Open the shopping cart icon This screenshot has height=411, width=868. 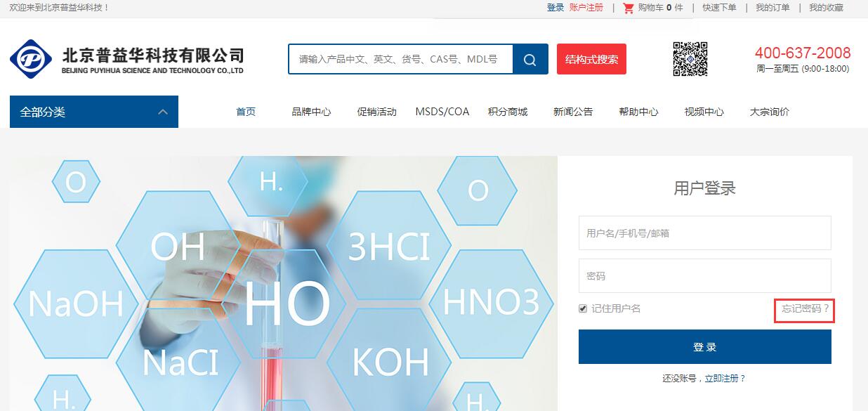[x=628, y=8]
